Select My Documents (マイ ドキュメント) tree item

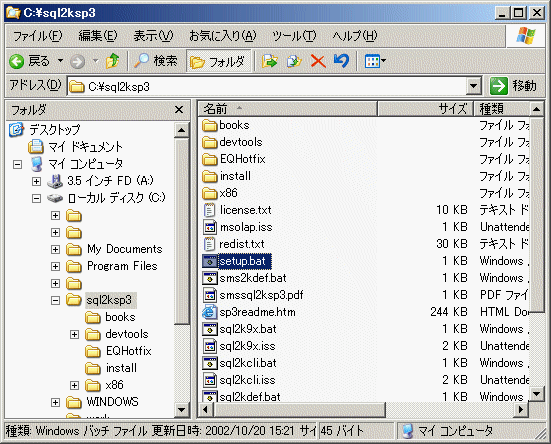(85, 146)
